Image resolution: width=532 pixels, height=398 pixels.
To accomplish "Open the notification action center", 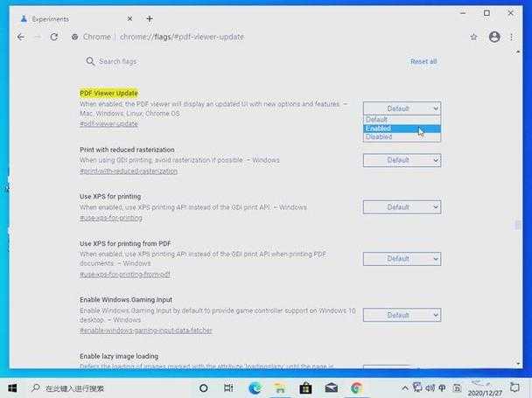I will [514, 388].
